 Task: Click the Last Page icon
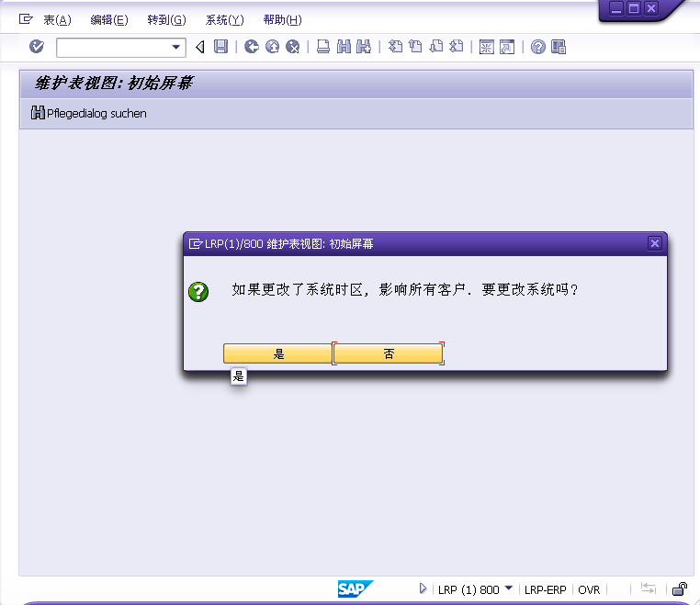457,47
